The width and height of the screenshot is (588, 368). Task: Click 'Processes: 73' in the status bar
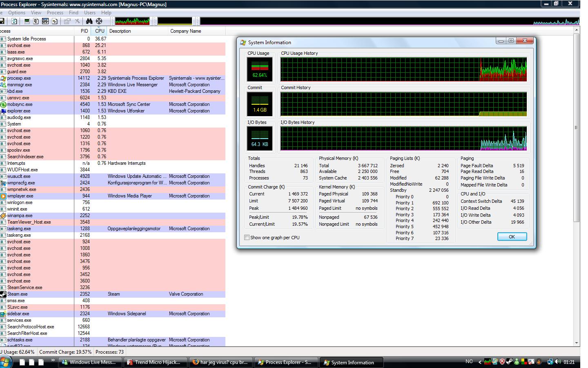coord(109,352)
